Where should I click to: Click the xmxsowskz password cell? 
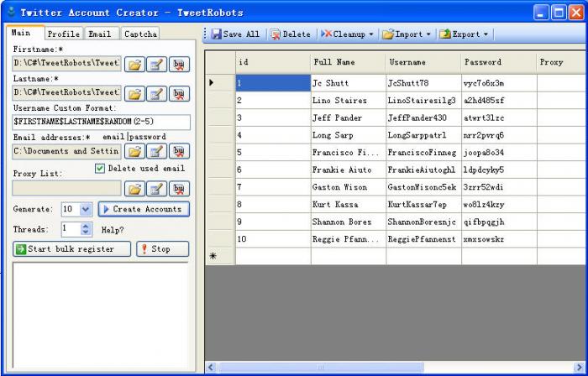click(499, 239)
